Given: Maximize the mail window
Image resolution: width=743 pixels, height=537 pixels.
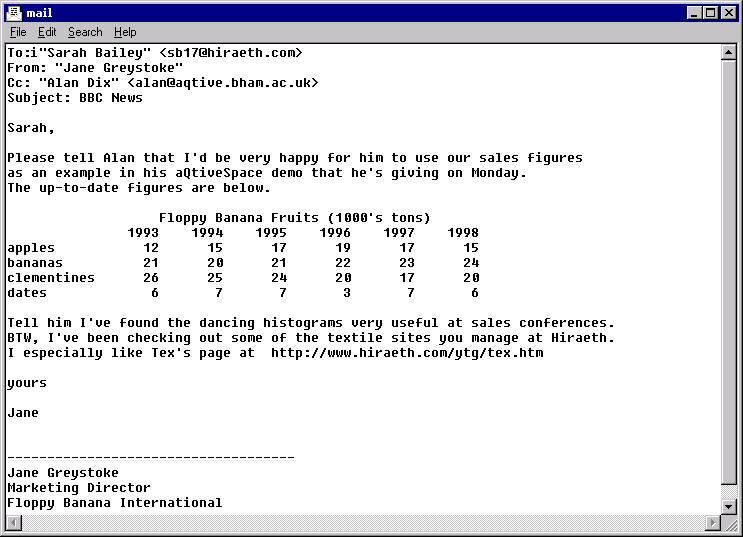Looking at the screenshot, I should pos(712,12).
